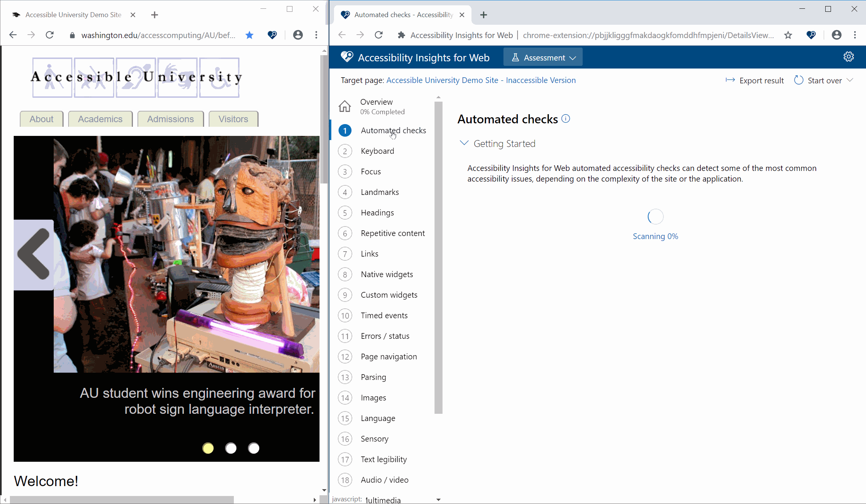Open the settings gear in Accessibility Insights
The height and width of the screenshot is (504, 866).
coord(849,56)
